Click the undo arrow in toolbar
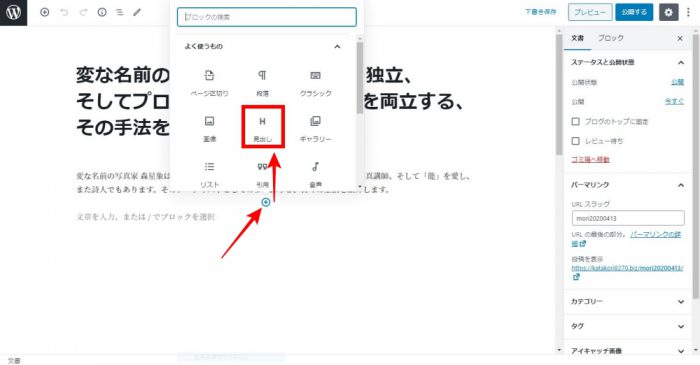 coord(64,12)
